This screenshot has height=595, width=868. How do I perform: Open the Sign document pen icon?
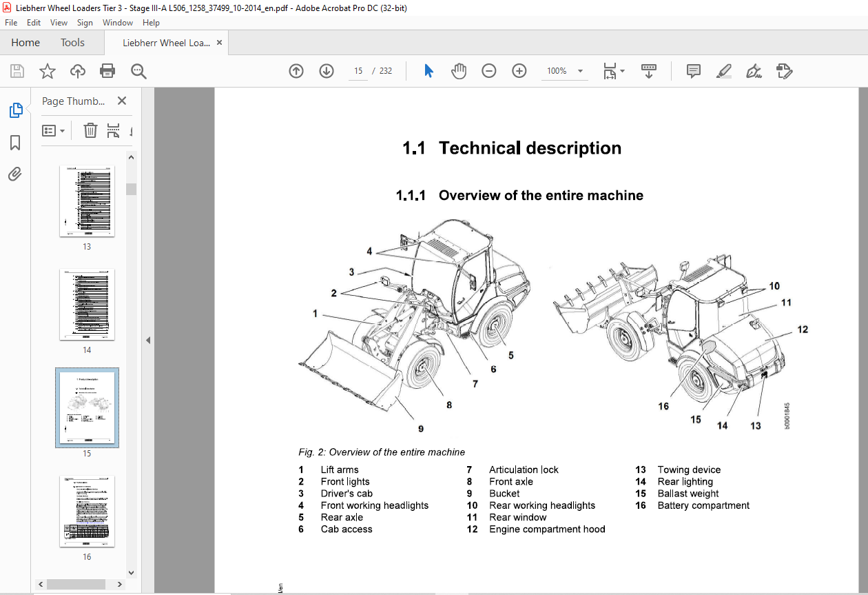(x=754, y=71)
